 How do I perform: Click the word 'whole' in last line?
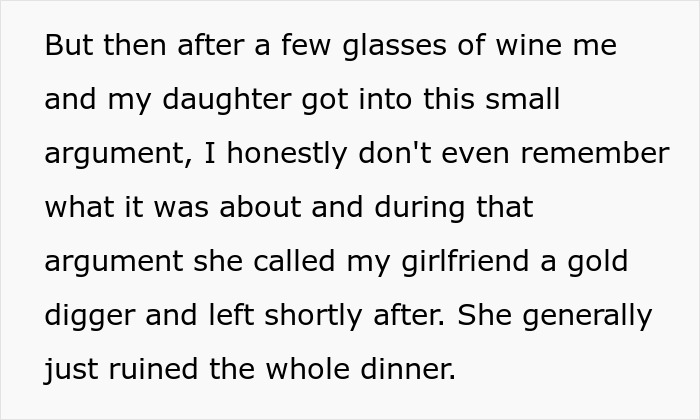[296, 369]
